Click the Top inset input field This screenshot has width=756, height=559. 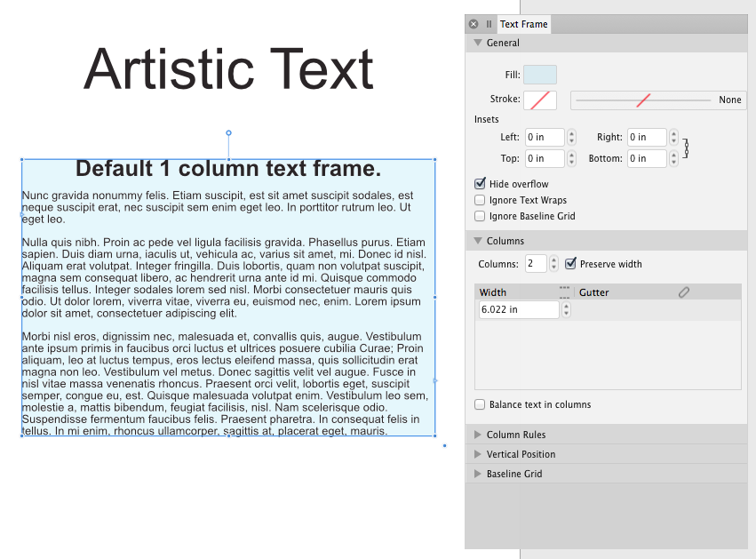(x=545, y=158)
